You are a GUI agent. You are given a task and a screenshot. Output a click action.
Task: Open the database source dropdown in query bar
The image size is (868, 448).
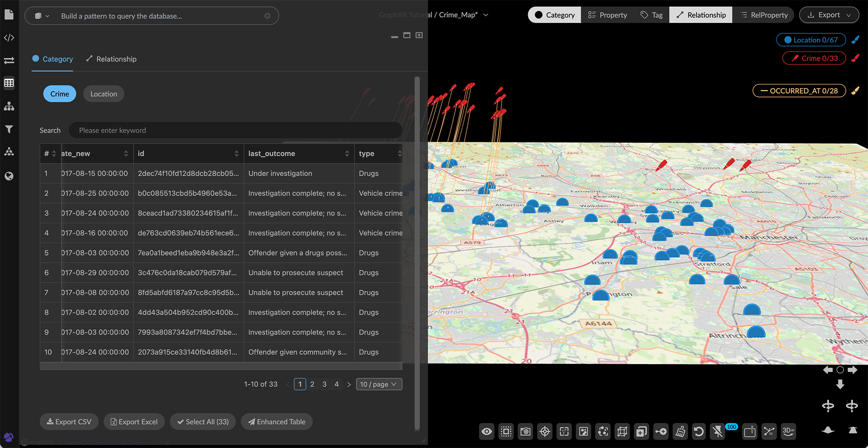tap(42, 16)
